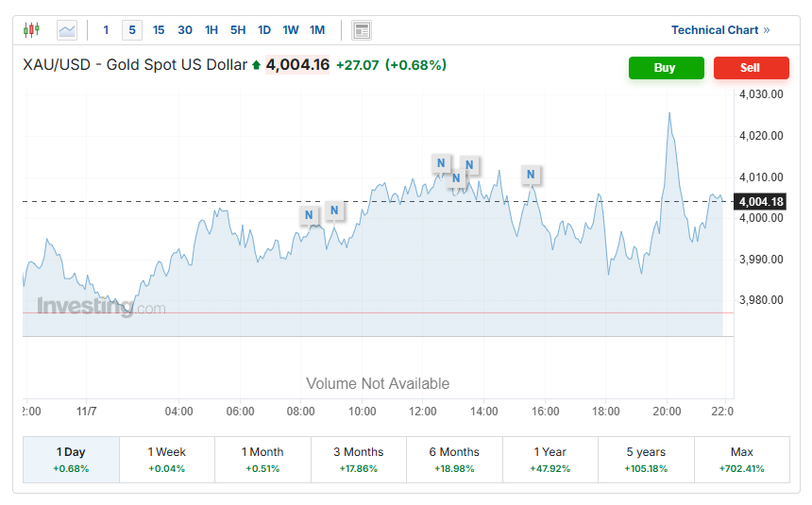Show the Max time range
This screenshot has width=812, height=505.
click(x=741, y=460)
